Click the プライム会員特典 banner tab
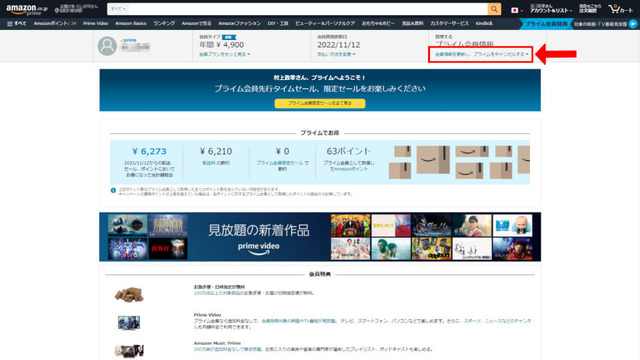Screen dimensions: 640x360 [546, 24]
